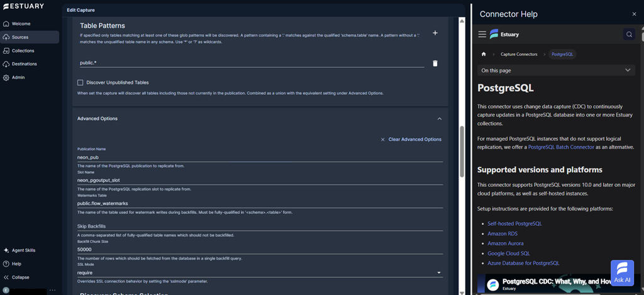Screen dimensions: 644x295
Task: Edit the Watermarks Table field
Action: pos(260,203)
